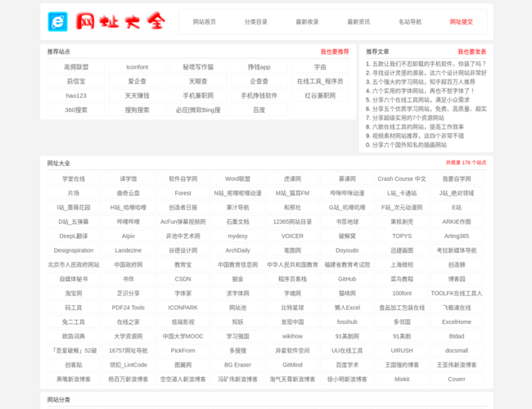Open the TOPYS link

tap(402, 236)
